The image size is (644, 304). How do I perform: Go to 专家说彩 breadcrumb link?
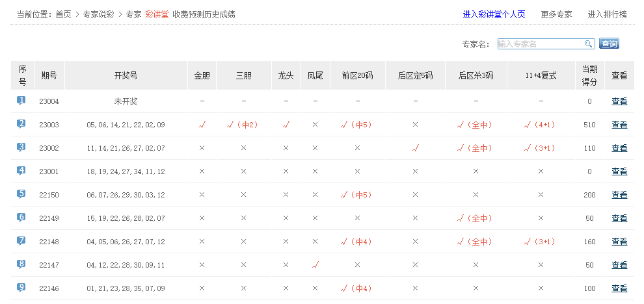(x=98, y=14)
